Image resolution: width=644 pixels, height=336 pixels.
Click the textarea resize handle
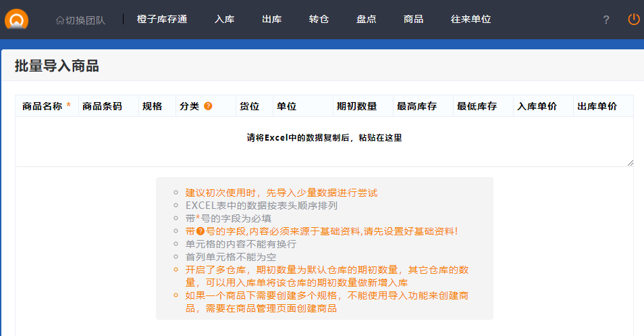[630, 163]
